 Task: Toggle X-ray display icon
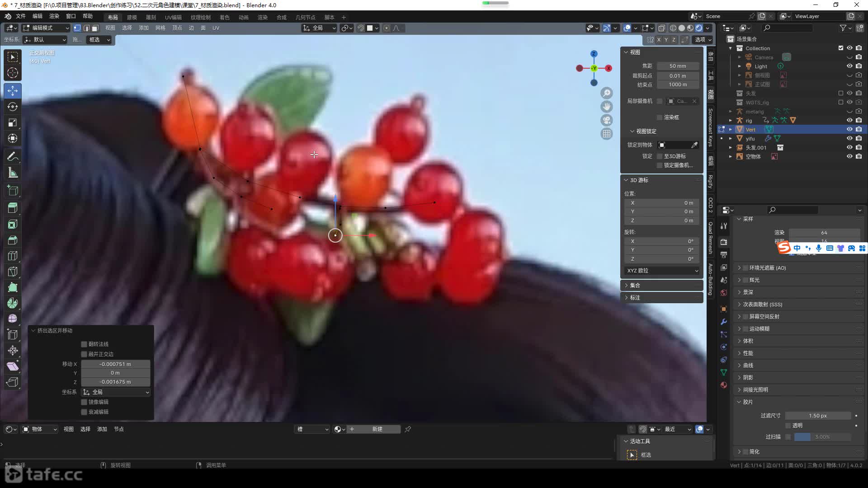(x=662, y=28)
